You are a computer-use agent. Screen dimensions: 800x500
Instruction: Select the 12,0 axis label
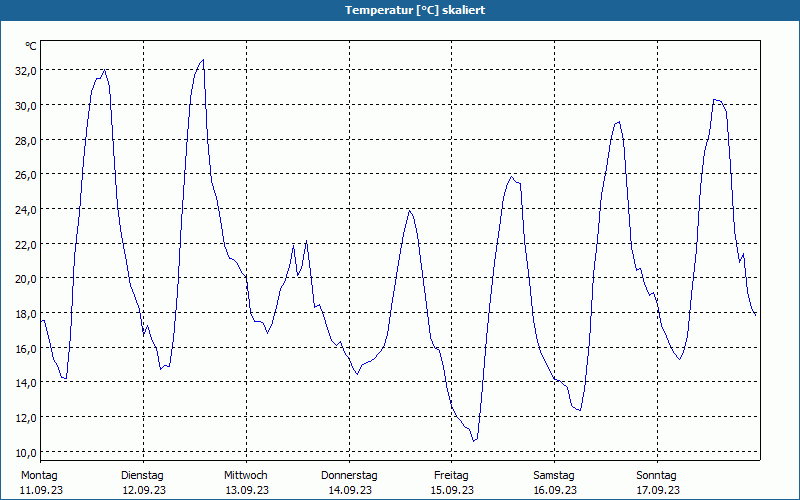26,418
